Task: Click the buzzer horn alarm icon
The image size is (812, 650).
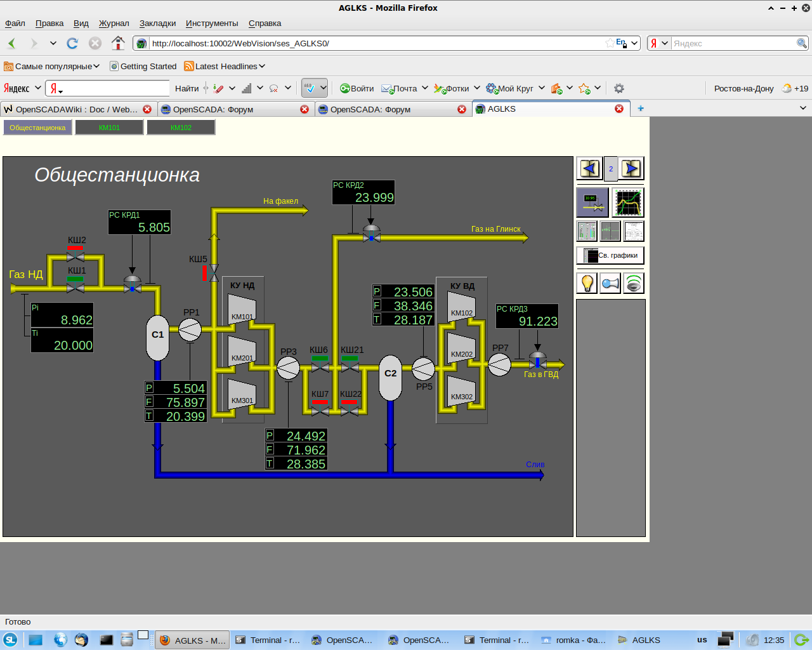Action: [610, 283]
